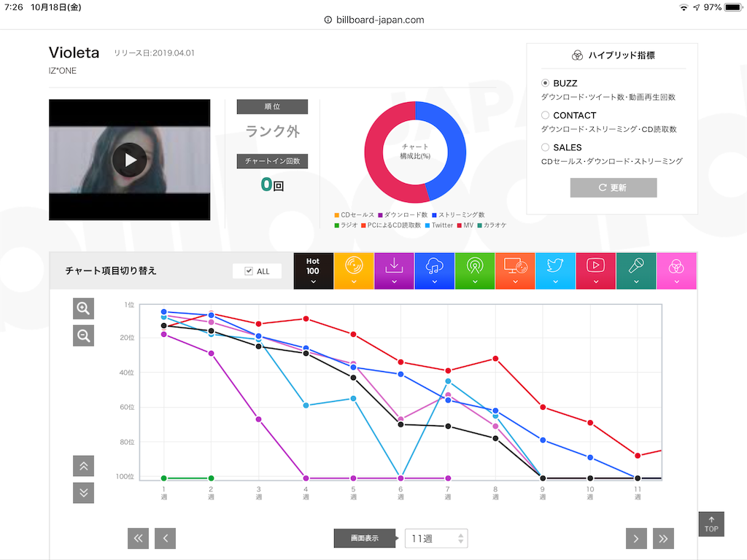747x560 pixels.
Task: Click the green radio point at week 1
Action: pos(164,478)
